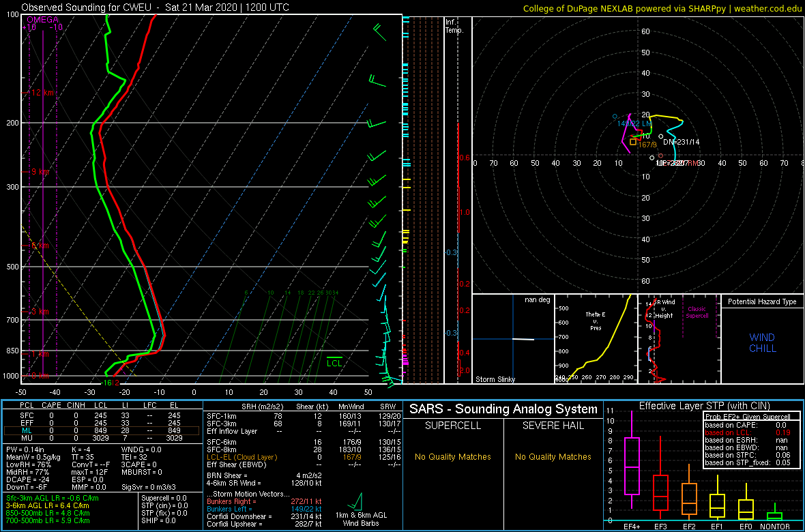Click the Classic Supercell label
The image size is (805, 532).
697,312
